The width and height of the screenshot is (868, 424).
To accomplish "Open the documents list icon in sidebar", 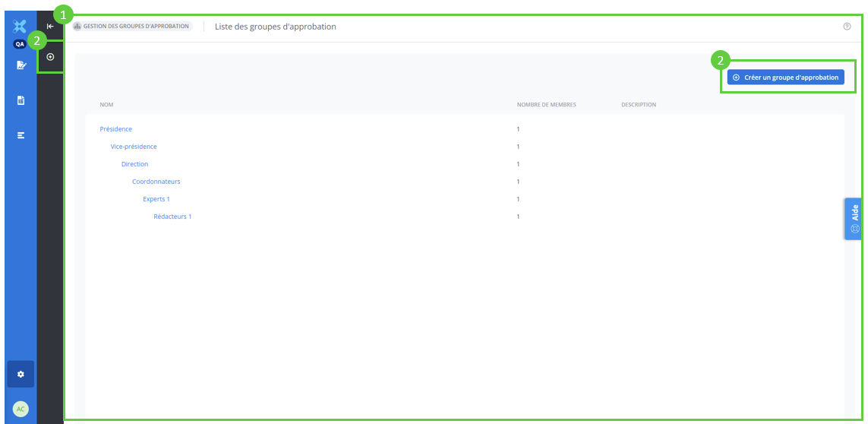I will [x=21, y=100].
